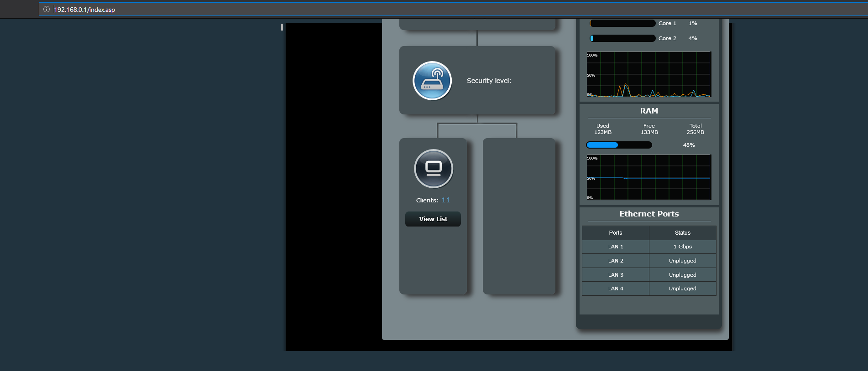Click the Core 1 usage bar

(622, 23)
